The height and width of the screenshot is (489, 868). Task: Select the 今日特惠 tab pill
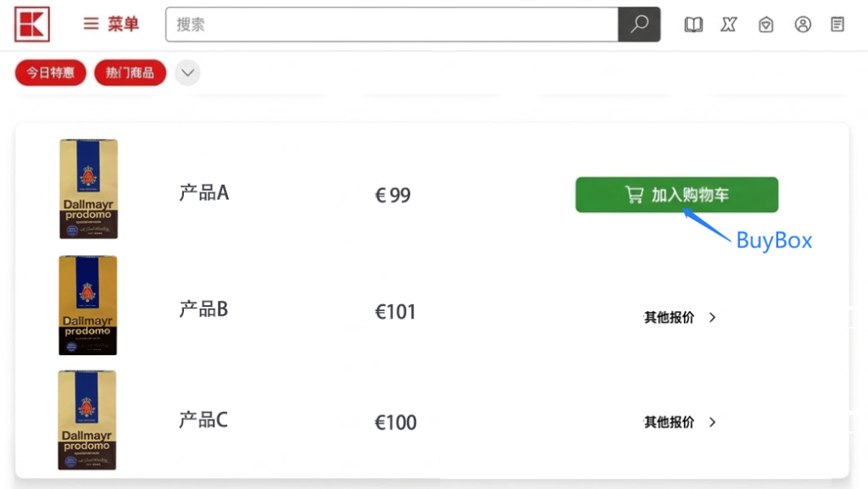[x=51, y=73]
